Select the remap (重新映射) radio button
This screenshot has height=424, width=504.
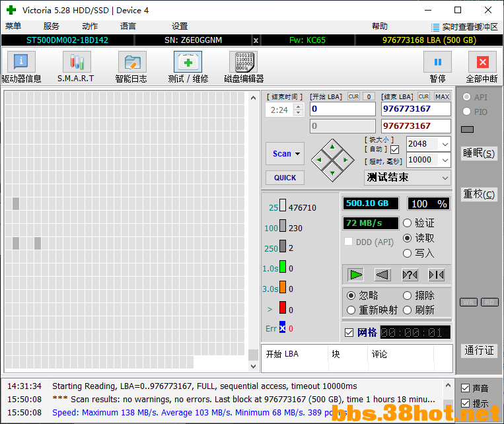[x=351, y=310]
